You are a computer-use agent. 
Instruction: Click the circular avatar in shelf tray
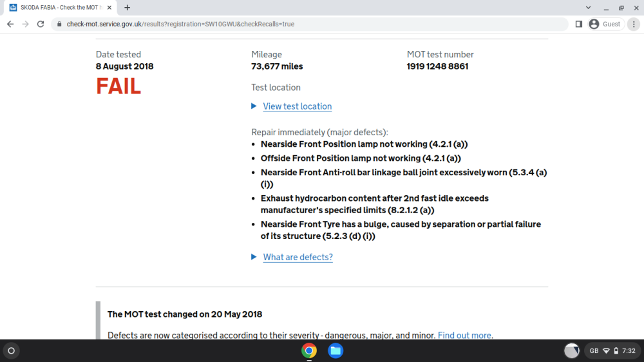571,351
